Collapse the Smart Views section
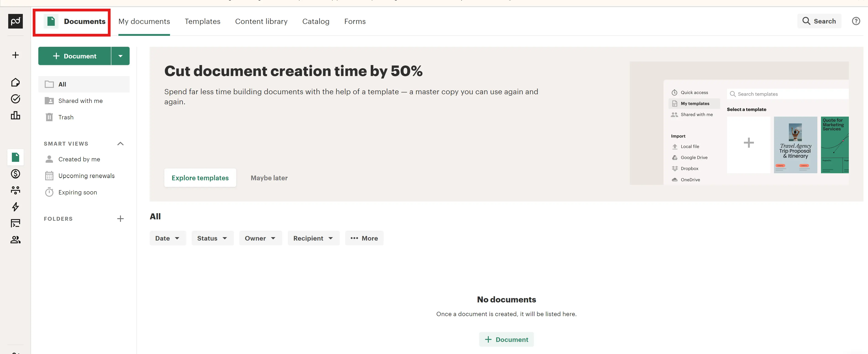Screen dimensions: 868x354 [120, 144]
